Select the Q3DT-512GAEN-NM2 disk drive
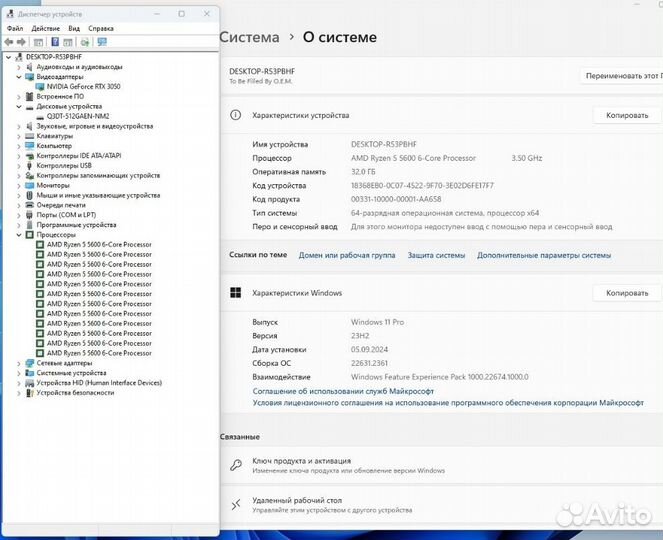 (78, 116)
